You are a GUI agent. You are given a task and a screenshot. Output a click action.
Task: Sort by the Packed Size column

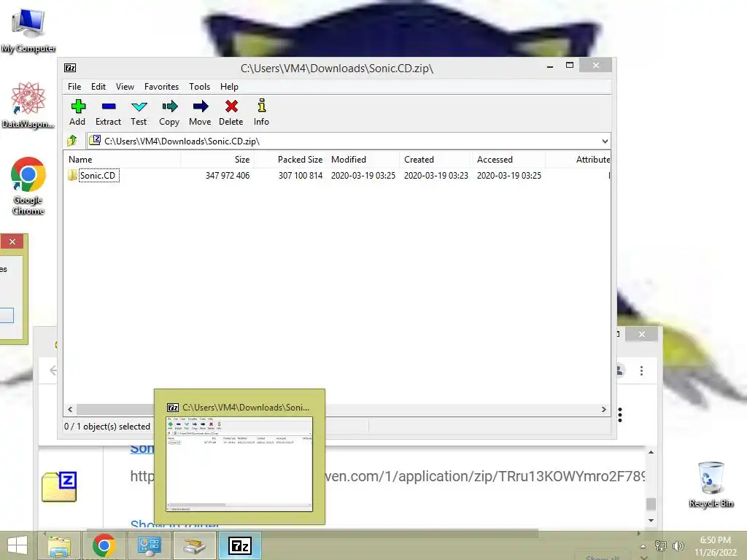click(290, 160)
